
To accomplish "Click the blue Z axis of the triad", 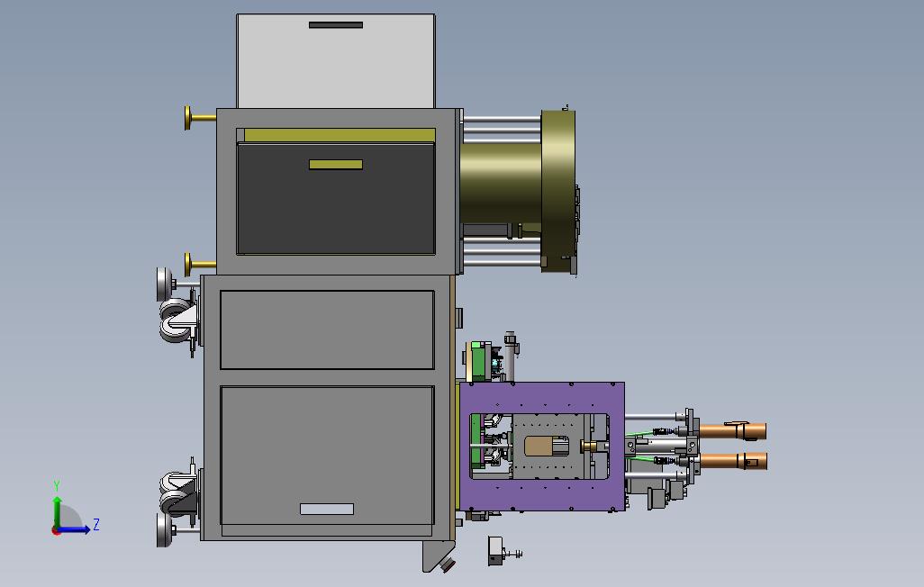I will (x=75, y=529).
